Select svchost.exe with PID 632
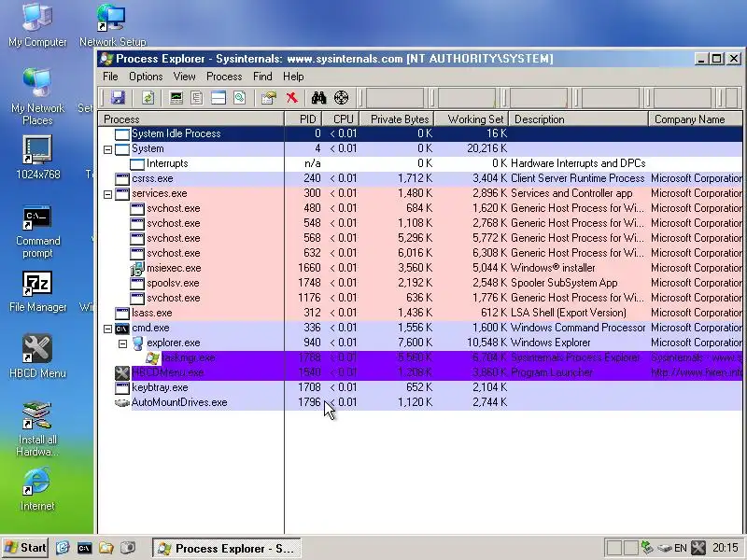Image resolution: width=747 pixels, height=560 pixels. [x=420, y=253]
